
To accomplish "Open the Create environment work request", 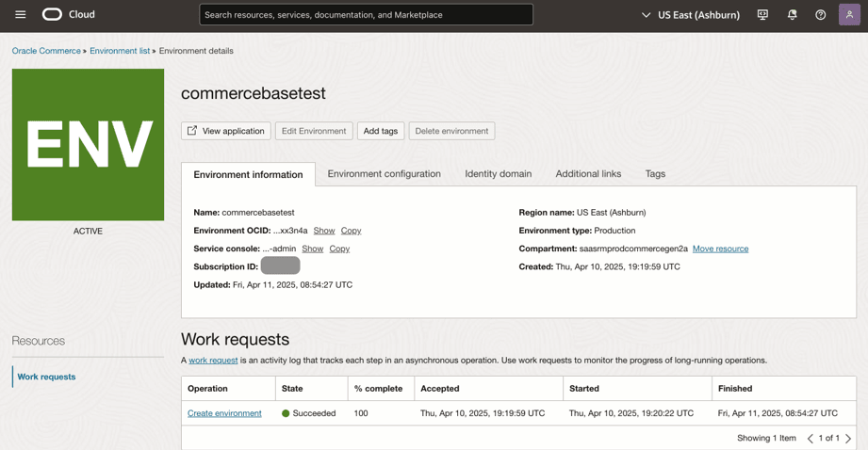I will pyautogui.click(x=224, y=413).
